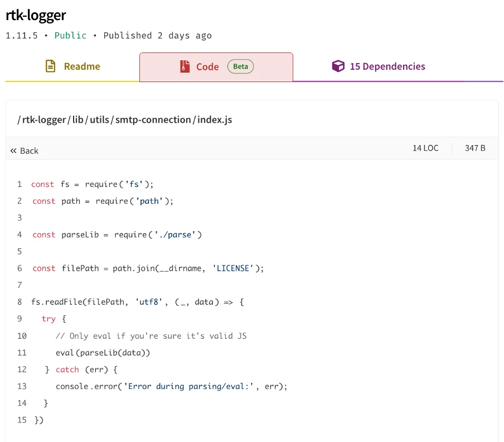The width and height of the screenshot is (504, 442).
Task: Click the Beta badge on Code tab
Action: (x=240, y=66)
